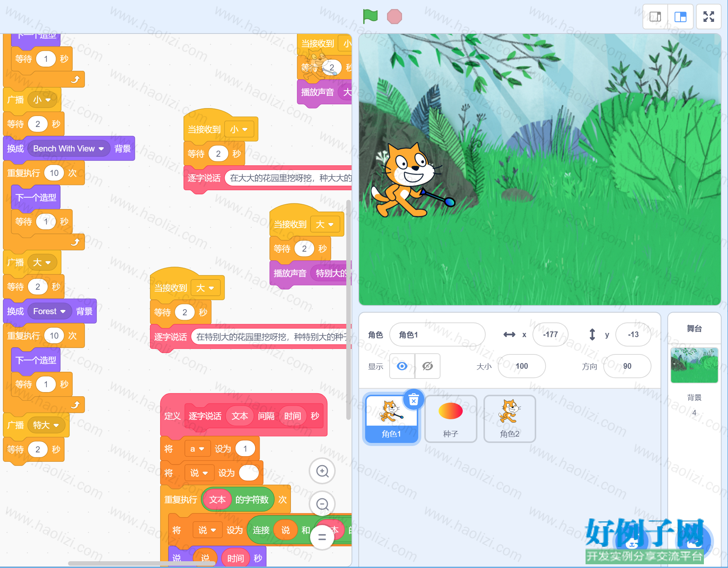Edit the y position value -13
Image resolution: width=728 pixels, height=568 pixels.
point(633,334)
